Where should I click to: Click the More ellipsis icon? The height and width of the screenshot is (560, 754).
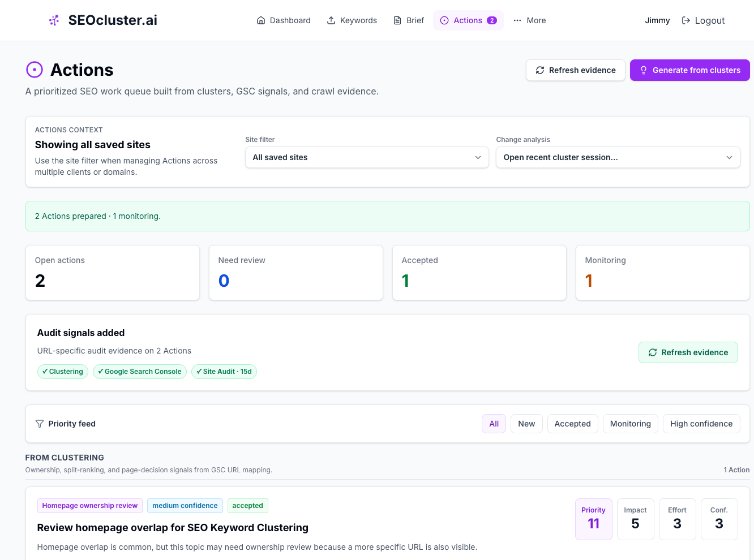click(x=517, y=20)
